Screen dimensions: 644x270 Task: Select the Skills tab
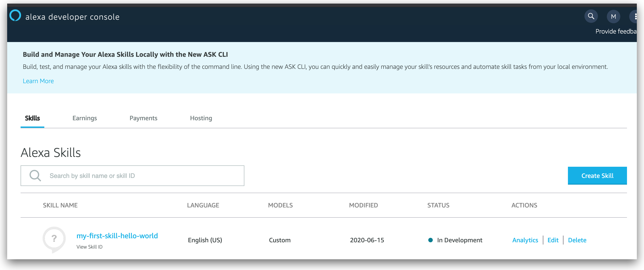pos(32,118)
